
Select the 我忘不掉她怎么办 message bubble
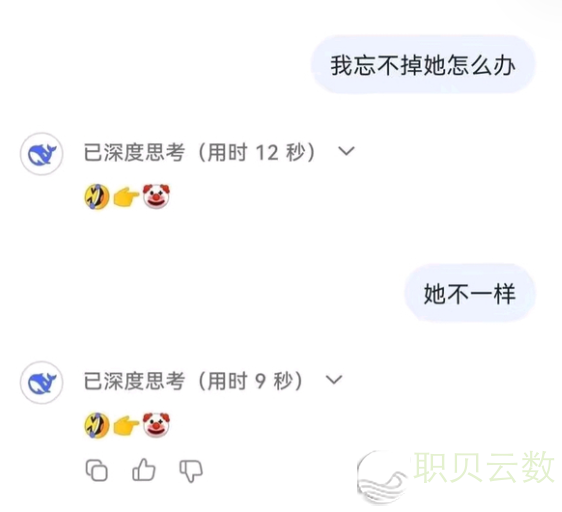point(423,65)
